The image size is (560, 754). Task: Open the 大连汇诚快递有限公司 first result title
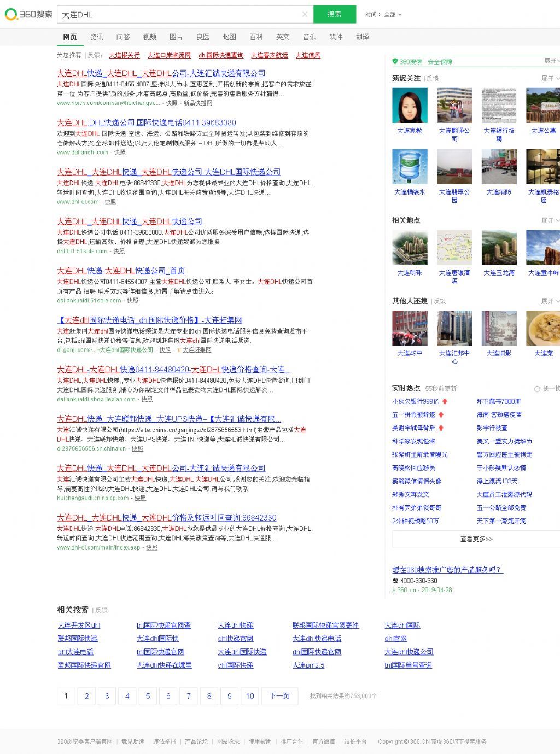pos(161,73)
